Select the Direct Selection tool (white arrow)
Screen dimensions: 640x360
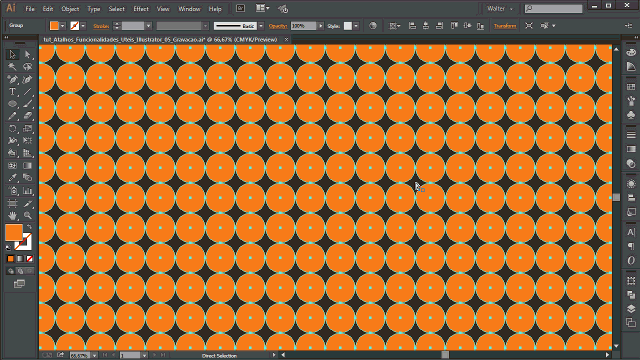(27, 54)
